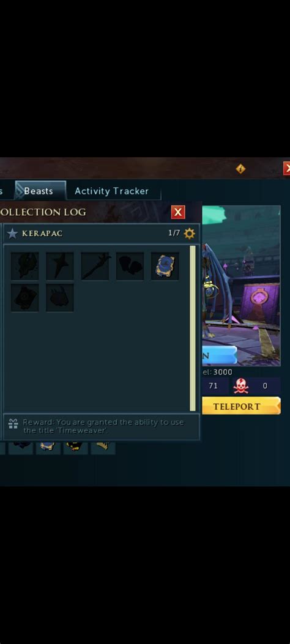This screenshot has width=290, height=644.
Task: Select the first item in the second row
Action: (24, 298)
